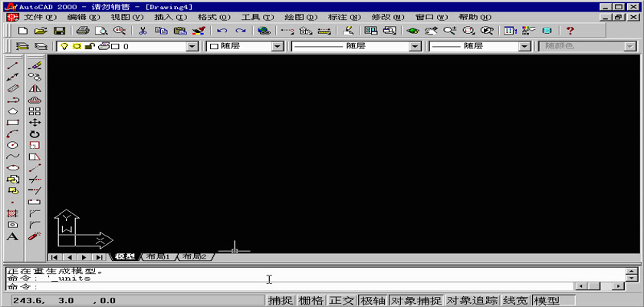Select the Line draw tool
The width and height of the screenshot is (644, 307).
[13, 65]
